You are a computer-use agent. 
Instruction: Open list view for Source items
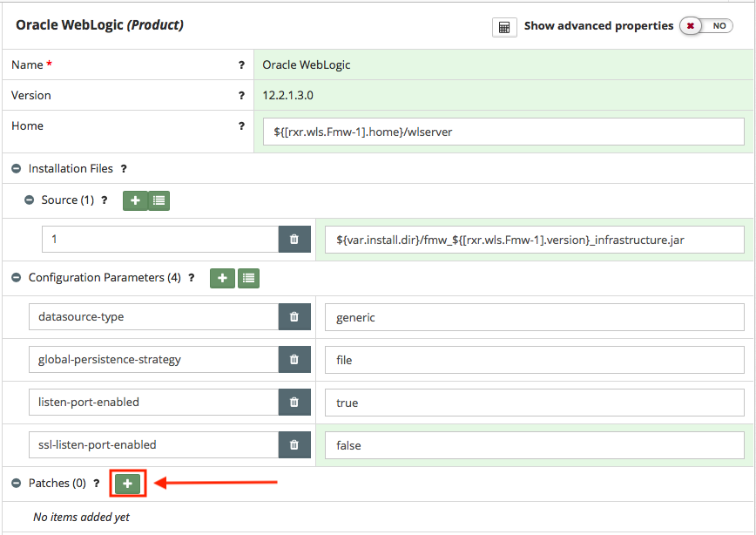159,200
